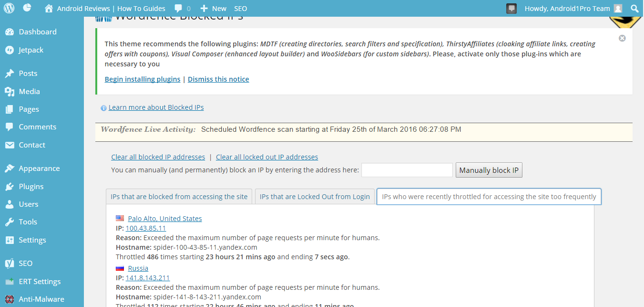Image resolution: width=644 pixels, height=307 pixels.
Task: Focus the manual block IP address field
Action: (x=407, y=170)
